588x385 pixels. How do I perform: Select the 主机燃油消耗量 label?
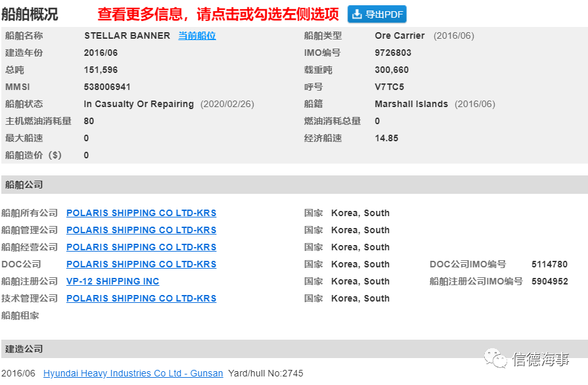click(x=38, y=121)
